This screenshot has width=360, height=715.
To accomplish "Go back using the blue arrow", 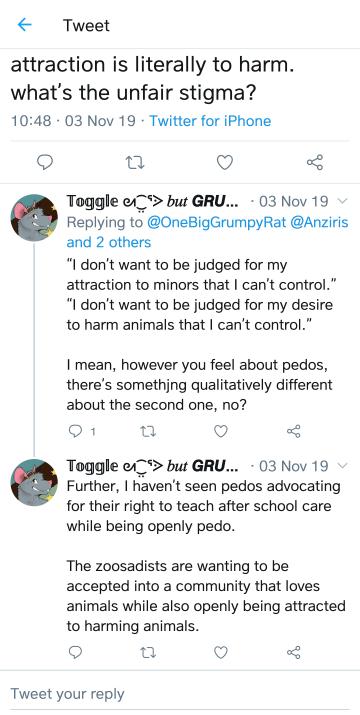I will (x=24, y=25).
